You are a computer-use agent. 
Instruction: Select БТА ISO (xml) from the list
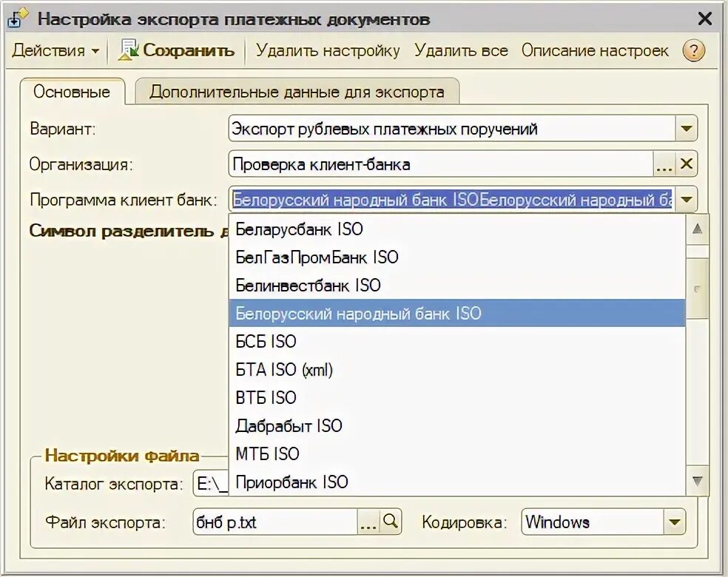[457, 370]
